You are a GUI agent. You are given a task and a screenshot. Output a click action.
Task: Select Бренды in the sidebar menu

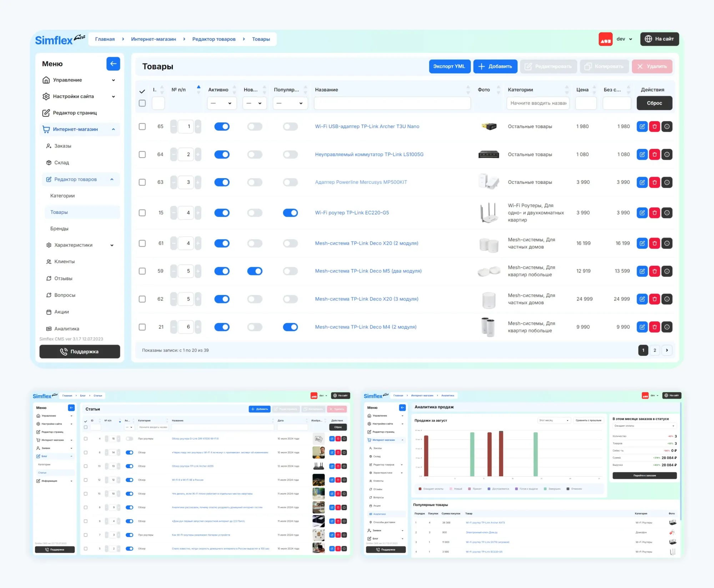(x=59, y=229)
